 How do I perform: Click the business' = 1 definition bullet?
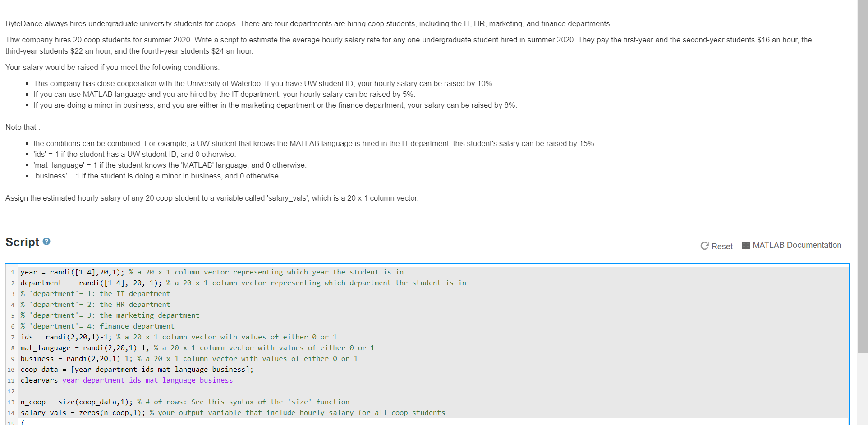tap(158, 176)
